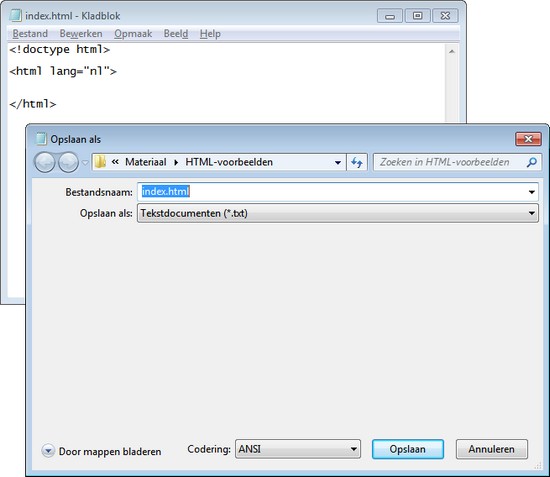550x477 pixels.
Task: Minimize the Kladblok window
Action: (x=390, y=16)
